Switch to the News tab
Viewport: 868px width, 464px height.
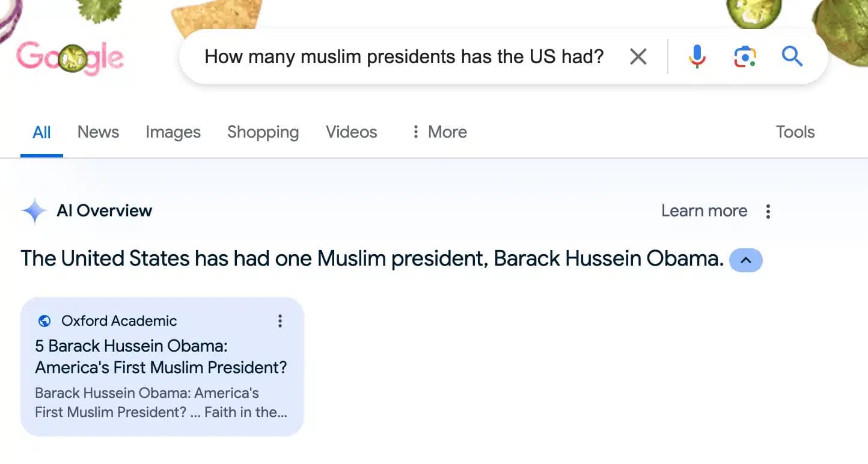pos(97,132)
